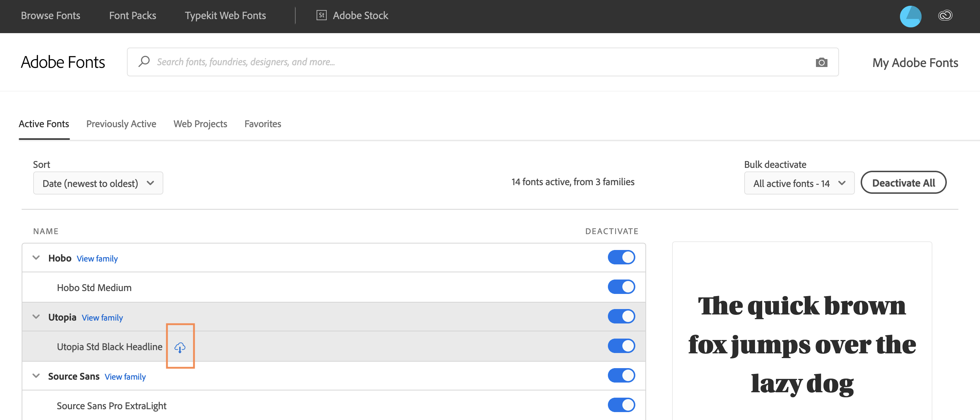Collapse the Source Sans family chevron

click(x=36, y=376)
